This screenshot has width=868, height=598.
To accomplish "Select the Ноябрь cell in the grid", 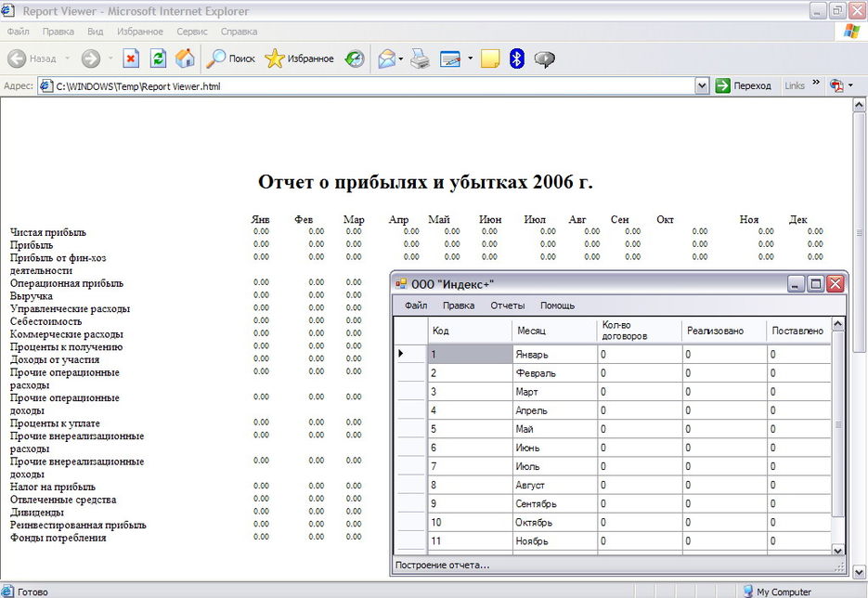I will (555, 541).
